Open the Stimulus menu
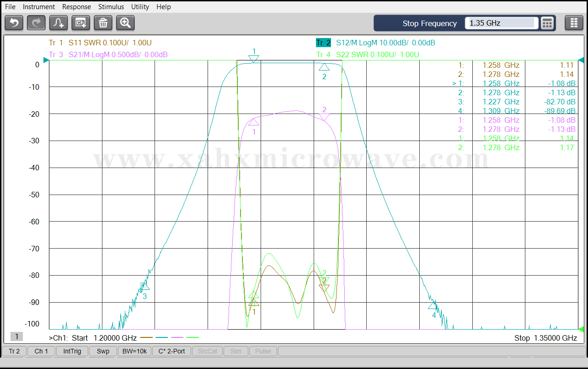The width and height of the screenshot is (588, 369). 111,7
